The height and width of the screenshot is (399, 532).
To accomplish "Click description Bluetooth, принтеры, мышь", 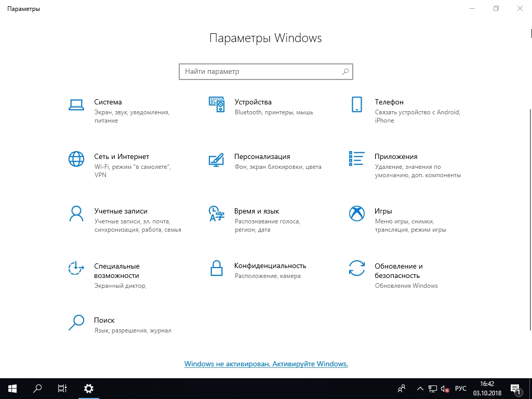I will click(274, 112).
